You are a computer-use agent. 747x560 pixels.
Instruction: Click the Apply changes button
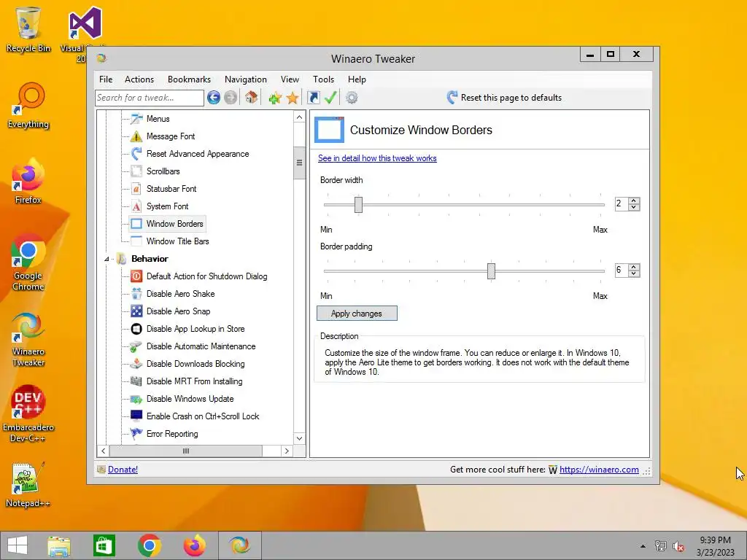click(x=357, y=314)
